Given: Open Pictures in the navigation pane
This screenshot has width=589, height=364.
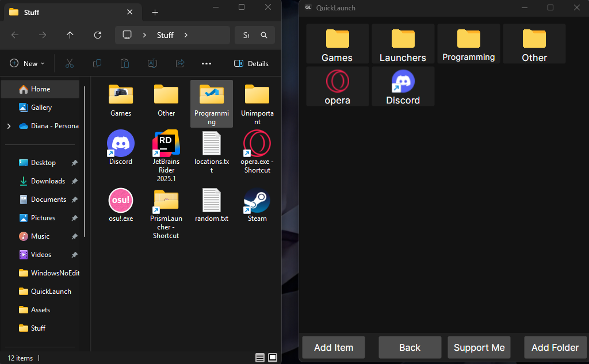Looking at the screenshot, I should pos(40,218).
